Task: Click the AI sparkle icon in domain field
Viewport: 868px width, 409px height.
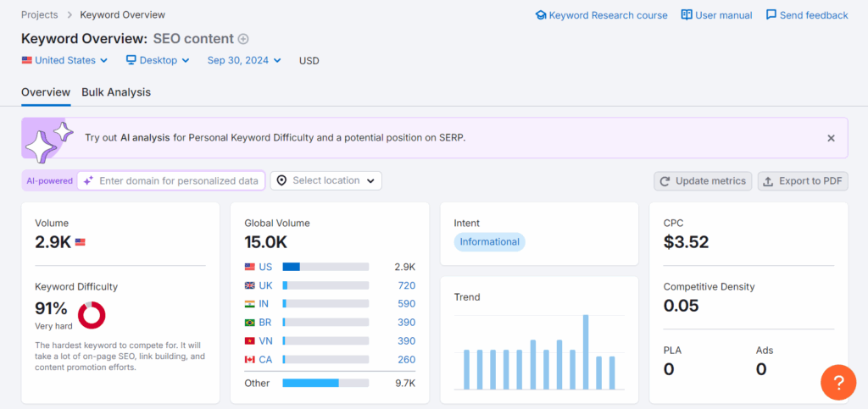Action: coord(88,180)
